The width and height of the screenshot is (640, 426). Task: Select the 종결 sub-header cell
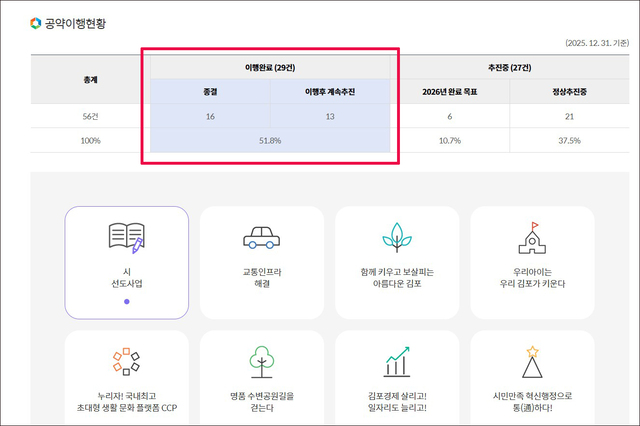coord(210,91)
